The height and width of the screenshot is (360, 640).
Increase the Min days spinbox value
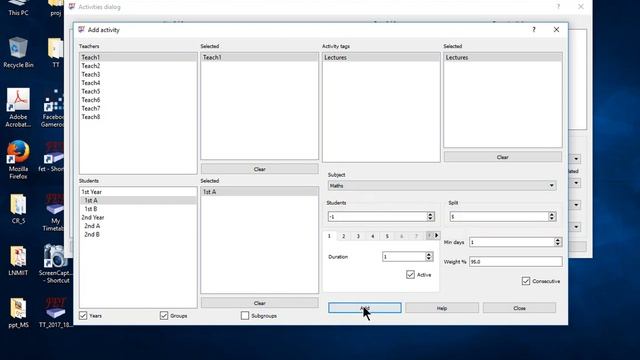(x=558, y=240)
